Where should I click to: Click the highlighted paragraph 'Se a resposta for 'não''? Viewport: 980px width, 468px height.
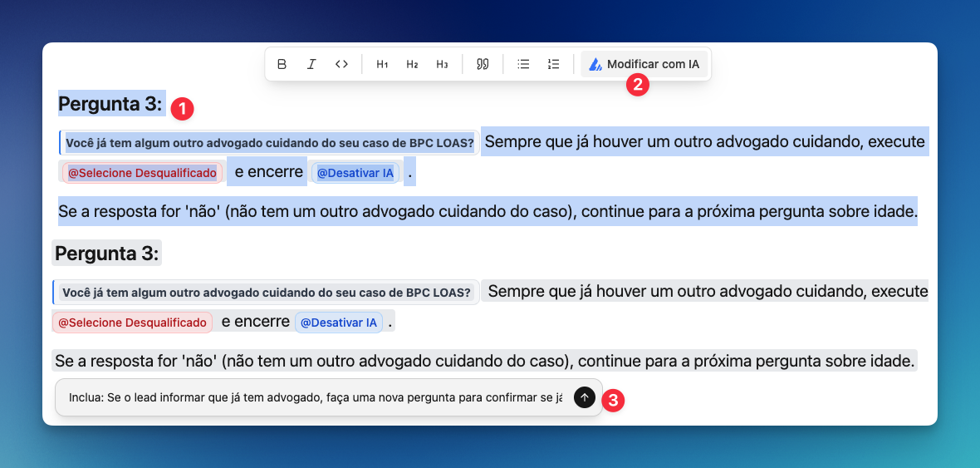[488, 211]
